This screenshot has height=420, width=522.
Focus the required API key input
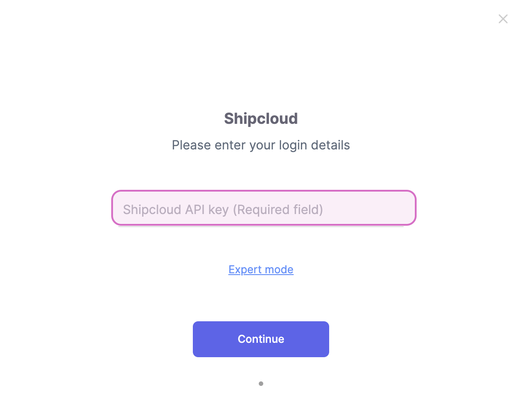pyautogui.click(x=264, y=209)
